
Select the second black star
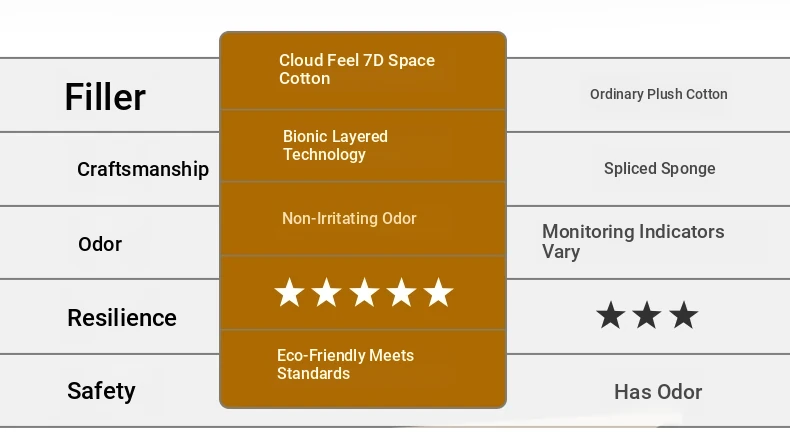[x=647, y=316]
